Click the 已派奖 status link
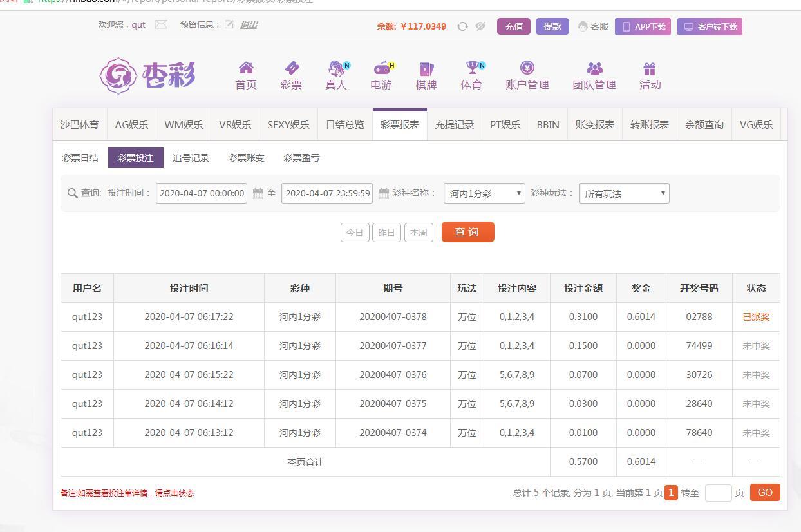This screenshot has height=532, width=801. [756, 317]
